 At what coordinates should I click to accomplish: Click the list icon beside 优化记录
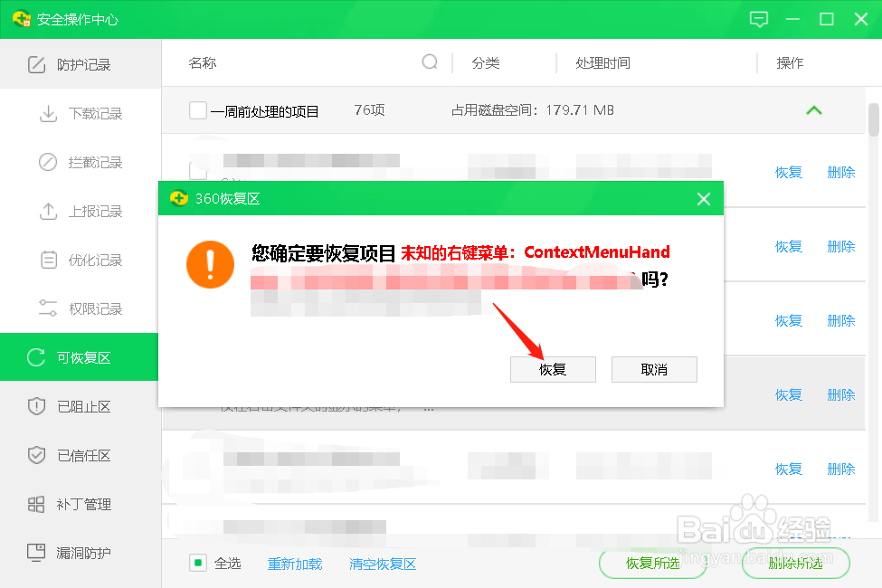[x=49, y=260]
